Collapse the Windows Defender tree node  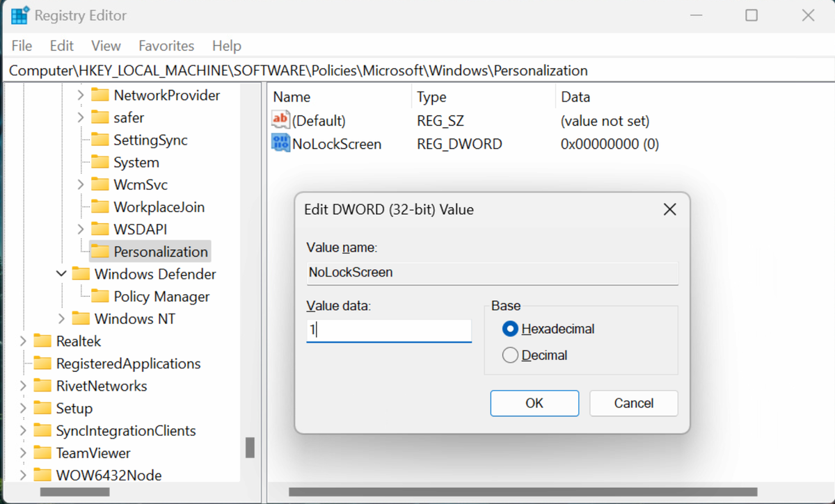pos(61,274)
